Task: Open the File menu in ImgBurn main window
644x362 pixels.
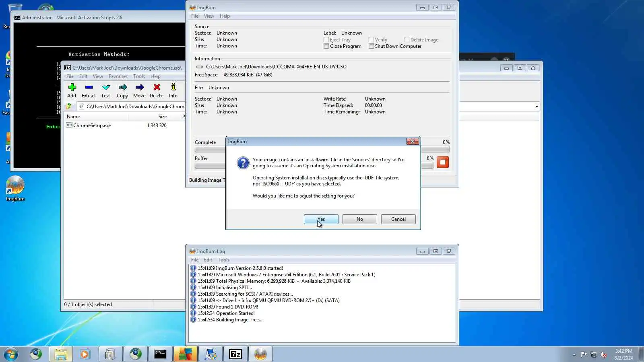Action: (195, 16)
